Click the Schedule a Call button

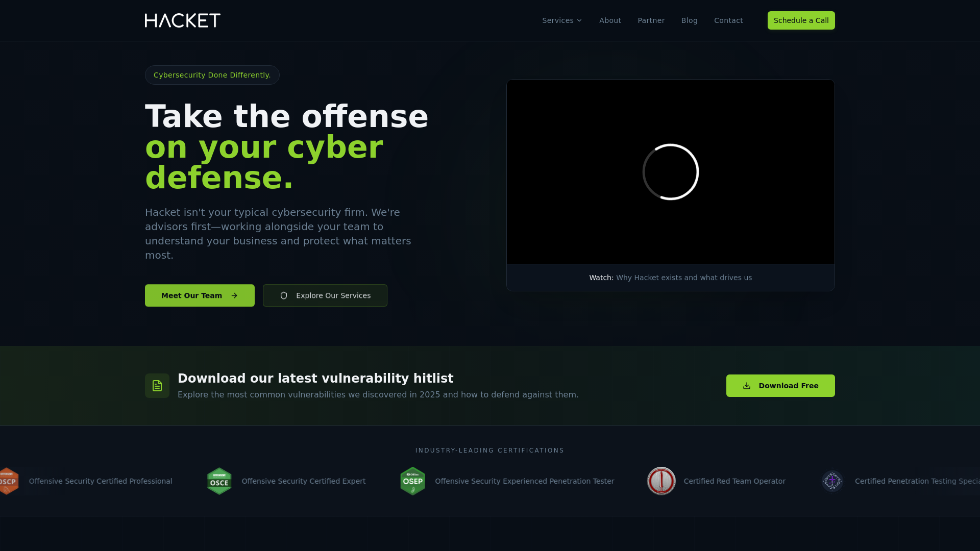[x=801, y=20]
